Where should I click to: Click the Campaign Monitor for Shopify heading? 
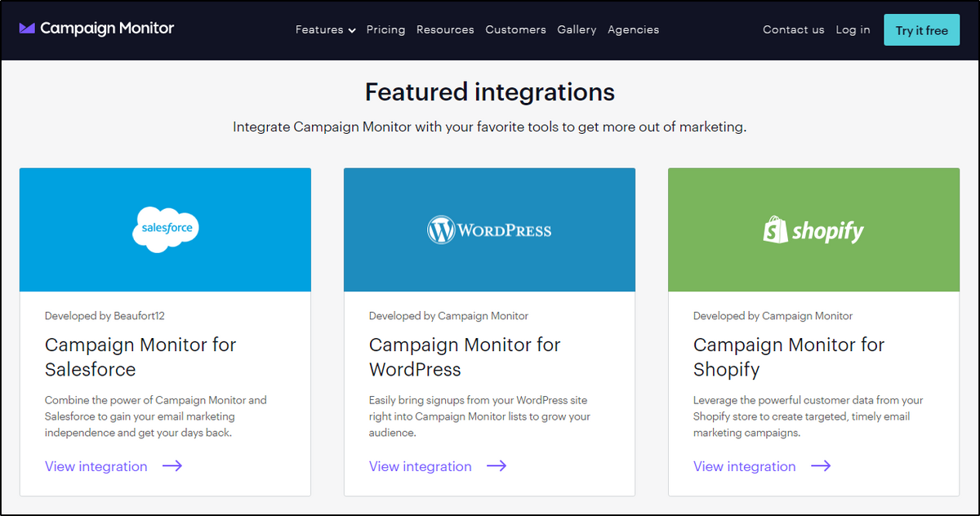788,357
